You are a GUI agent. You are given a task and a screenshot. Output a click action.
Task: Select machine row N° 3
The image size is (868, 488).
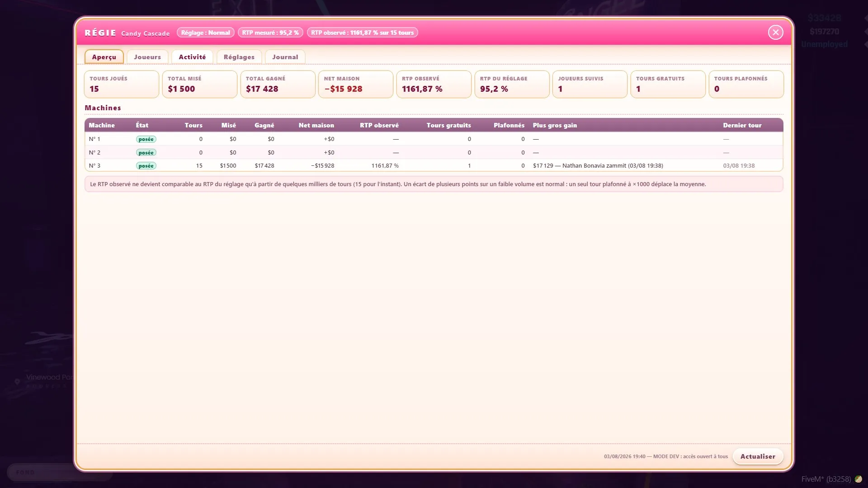tap(434, 165)
